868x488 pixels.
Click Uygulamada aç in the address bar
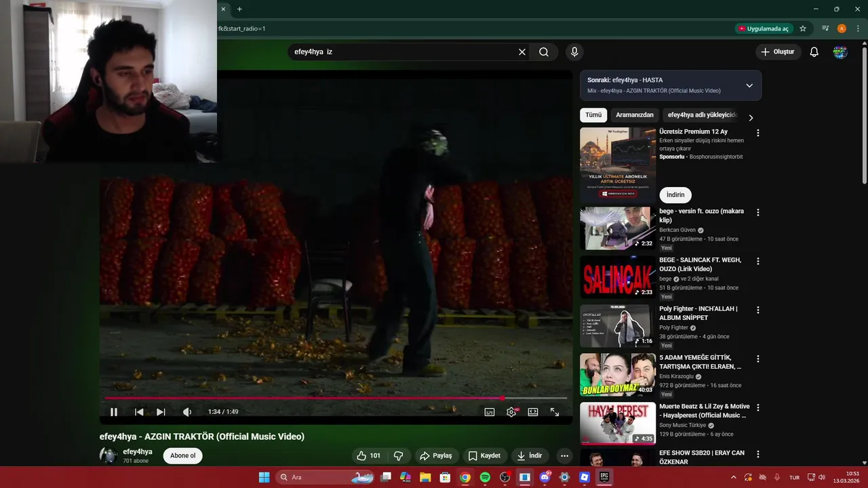click(x=764, y=28)
